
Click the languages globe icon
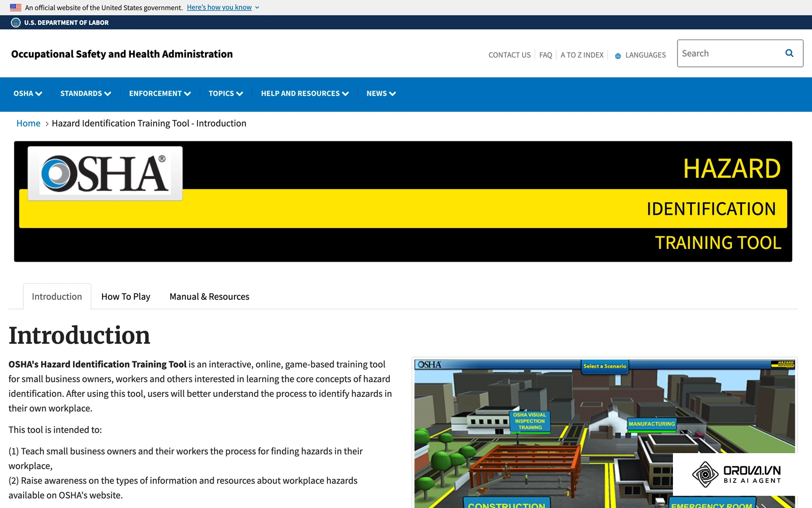618,56
